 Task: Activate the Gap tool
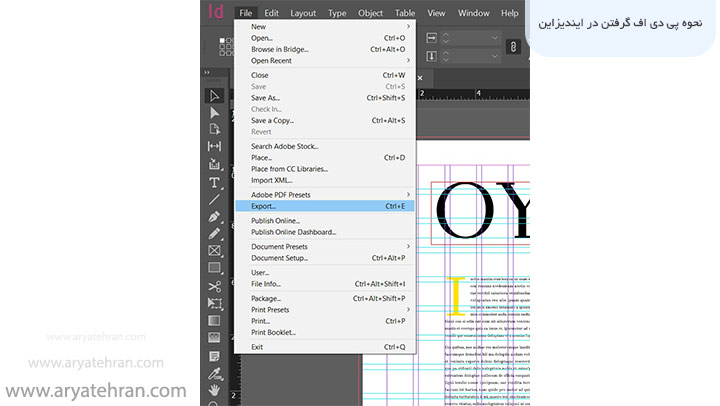(x=214, y=146)
